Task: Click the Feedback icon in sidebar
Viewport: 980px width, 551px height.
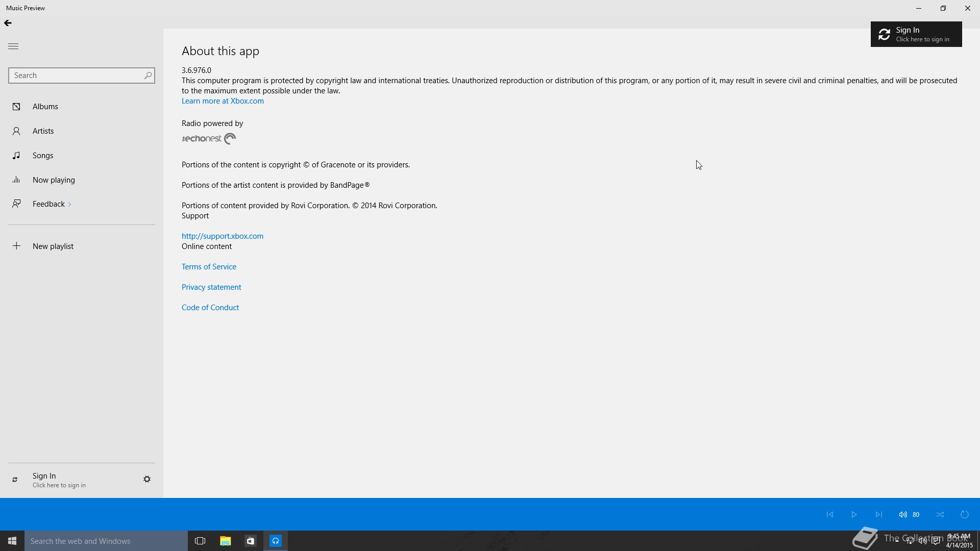Action: (x=16, y=204)
